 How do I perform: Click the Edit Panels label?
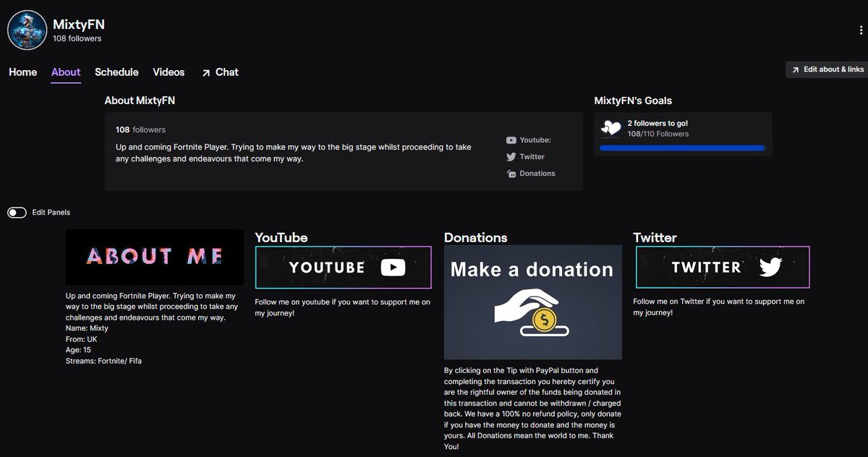tap(51, 213)
